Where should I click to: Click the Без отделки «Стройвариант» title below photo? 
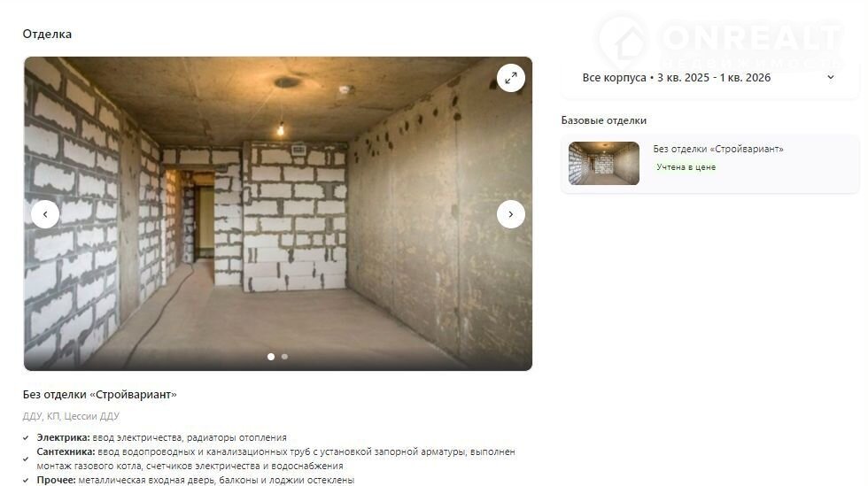tap(99, 395)
